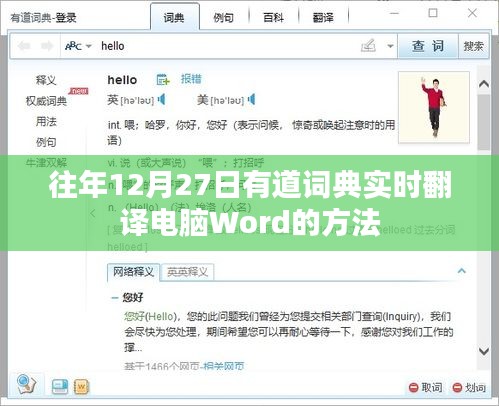
Task: Open the ABC language dropdown
Action: pos(78,46)
